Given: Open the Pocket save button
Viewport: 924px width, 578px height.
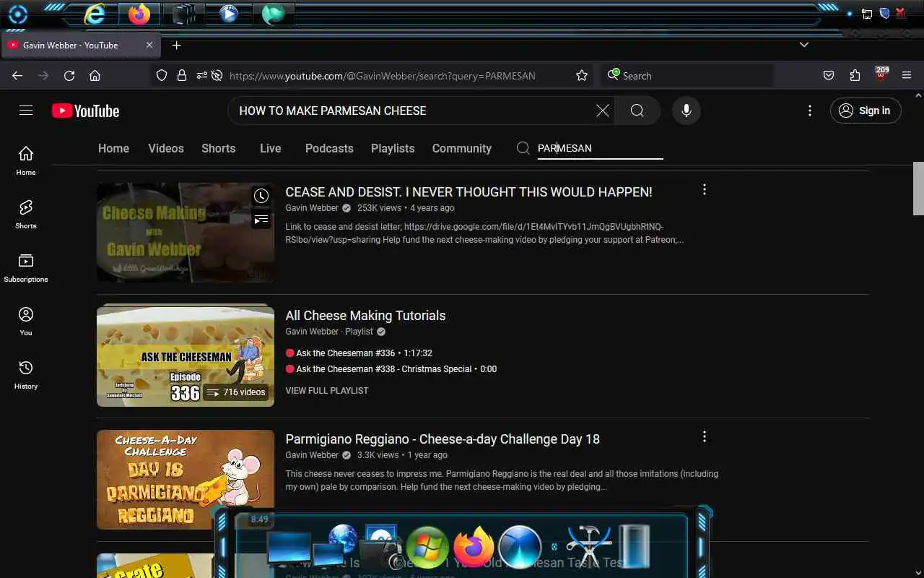Looking at the screenshot, I should [829, 75].
